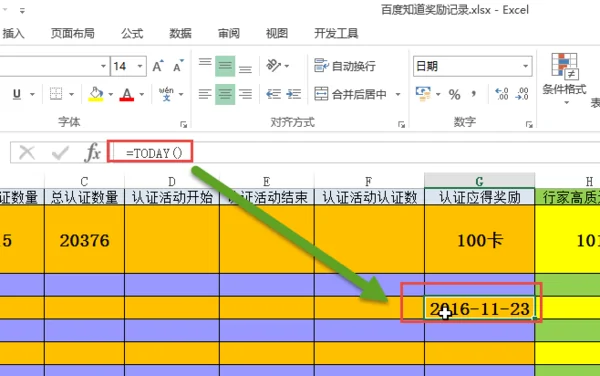Increase decimal places
Screen dimensions: 600x376
(502, 94)
